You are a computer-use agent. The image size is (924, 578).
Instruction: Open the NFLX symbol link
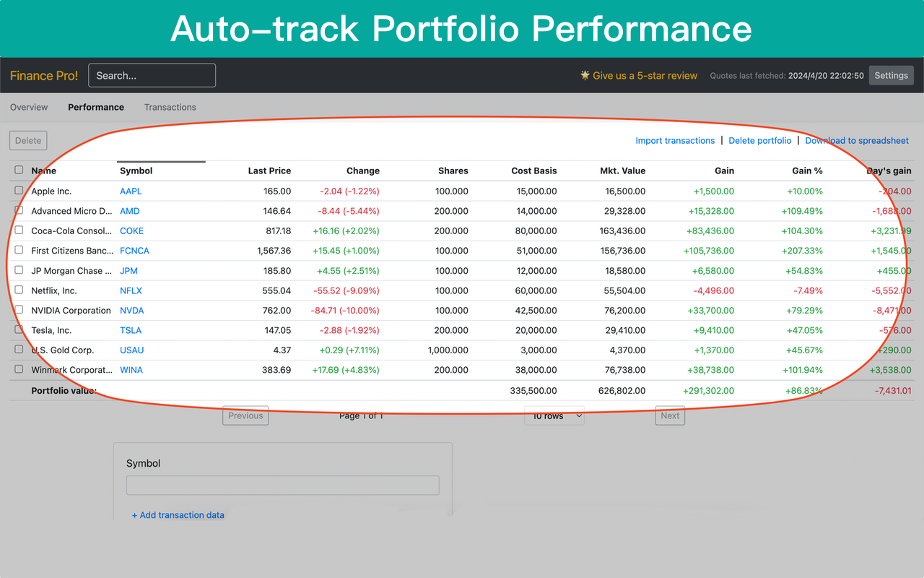pyautogui.click(x=131, y=290)
